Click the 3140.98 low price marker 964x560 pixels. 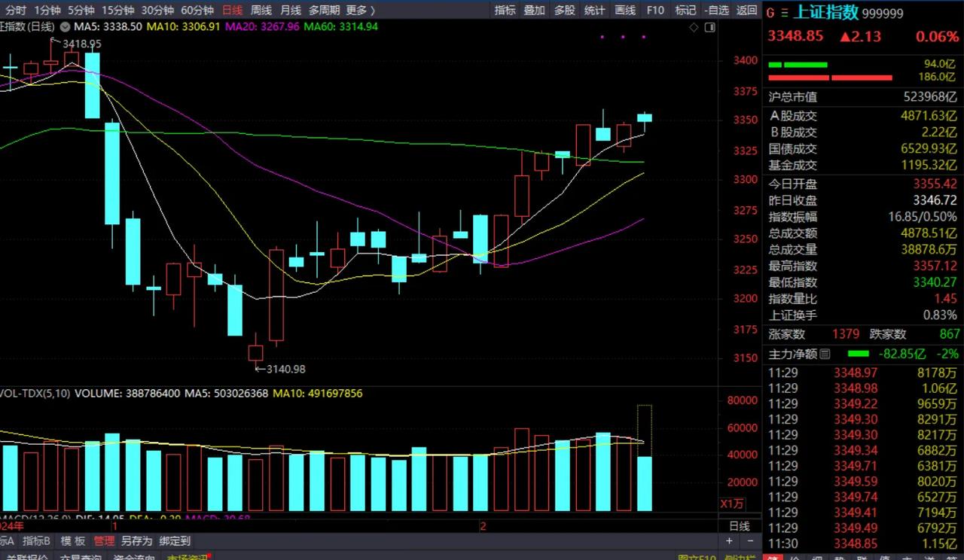(285, 369)
